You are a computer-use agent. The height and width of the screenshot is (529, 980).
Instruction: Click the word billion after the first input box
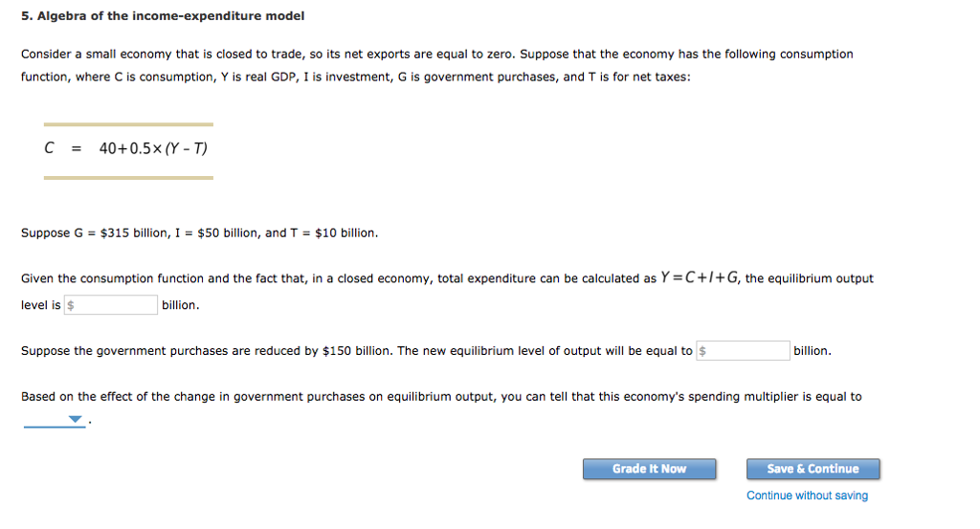(x=181, y=305)
